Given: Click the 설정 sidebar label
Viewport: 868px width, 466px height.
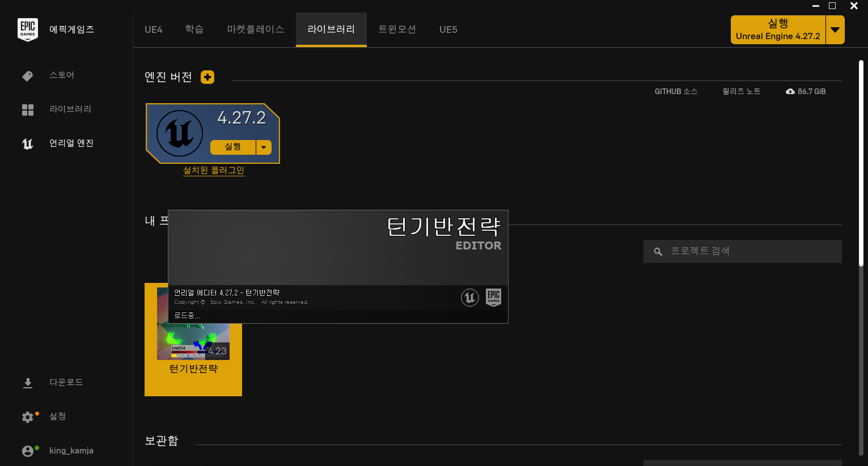Looking at the screenshot, I should coord(58,417).
